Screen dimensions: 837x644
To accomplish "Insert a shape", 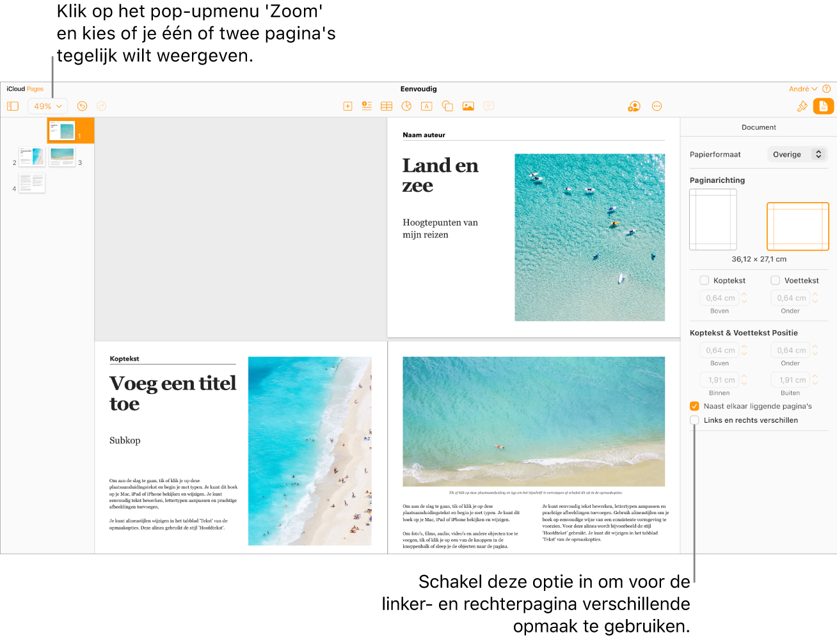I will [x=447, y=106].
